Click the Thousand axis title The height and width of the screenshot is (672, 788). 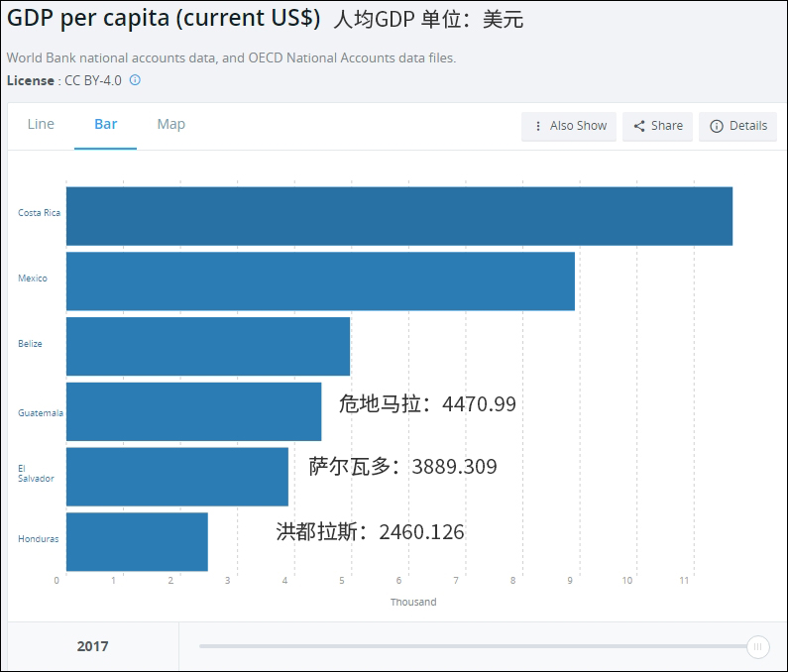(413, 603)
